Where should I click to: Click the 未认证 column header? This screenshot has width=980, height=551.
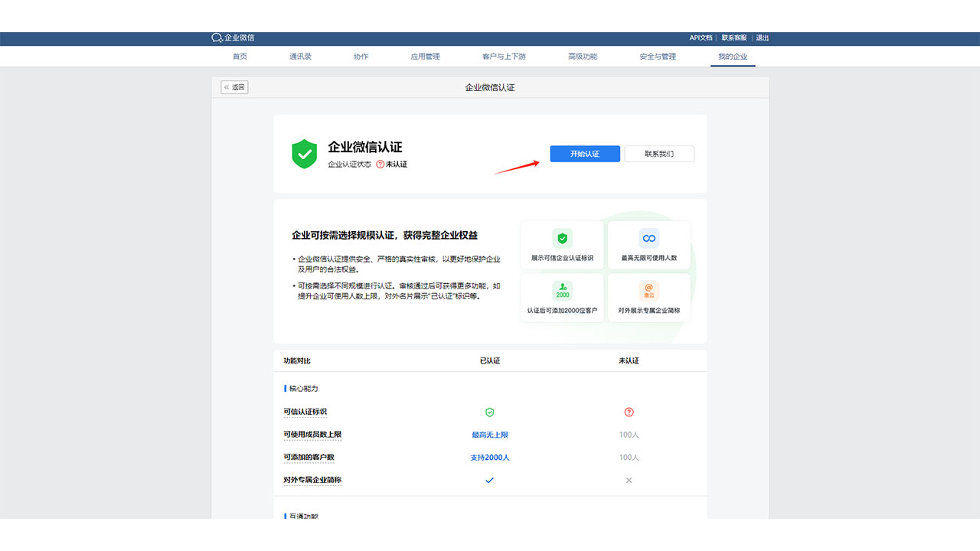coord(629,360)
